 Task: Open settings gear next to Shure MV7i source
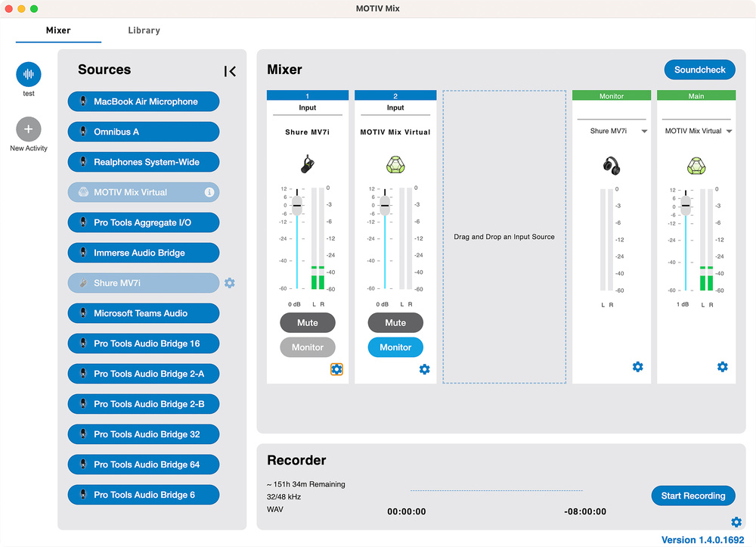tap(230, 283)
